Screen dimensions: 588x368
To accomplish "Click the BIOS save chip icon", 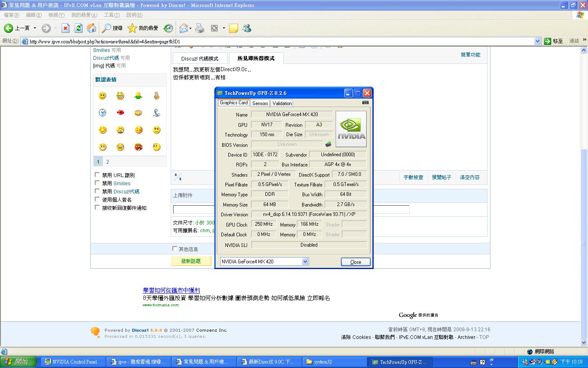I will 328,144.
